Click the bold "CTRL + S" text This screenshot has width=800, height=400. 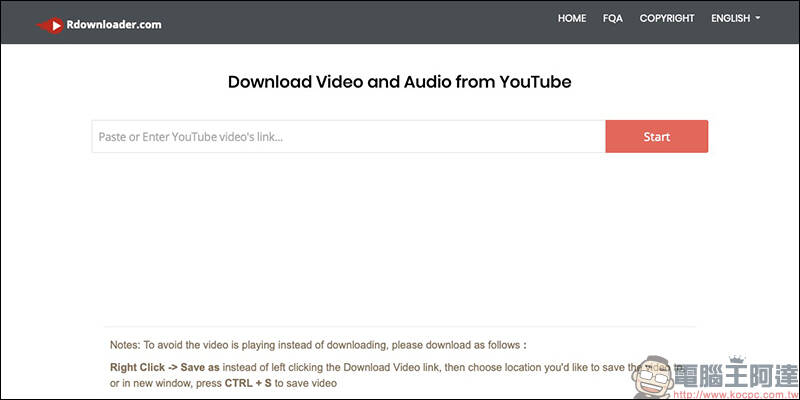click(x=248, y=383)
